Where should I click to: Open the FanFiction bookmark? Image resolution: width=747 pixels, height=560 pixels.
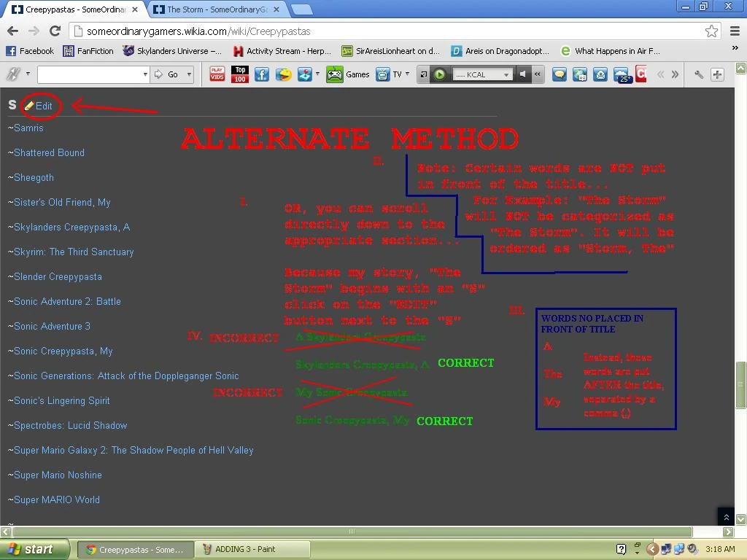88,51
